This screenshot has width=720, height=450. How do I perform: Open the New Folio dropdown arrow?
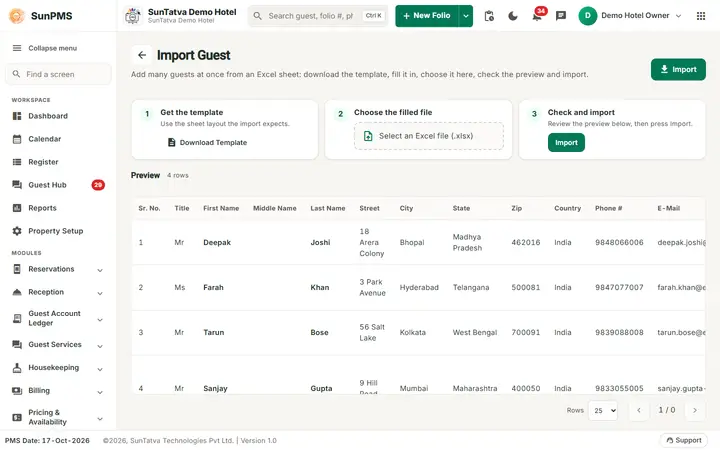pyautogui.click(x=466, y=16)
